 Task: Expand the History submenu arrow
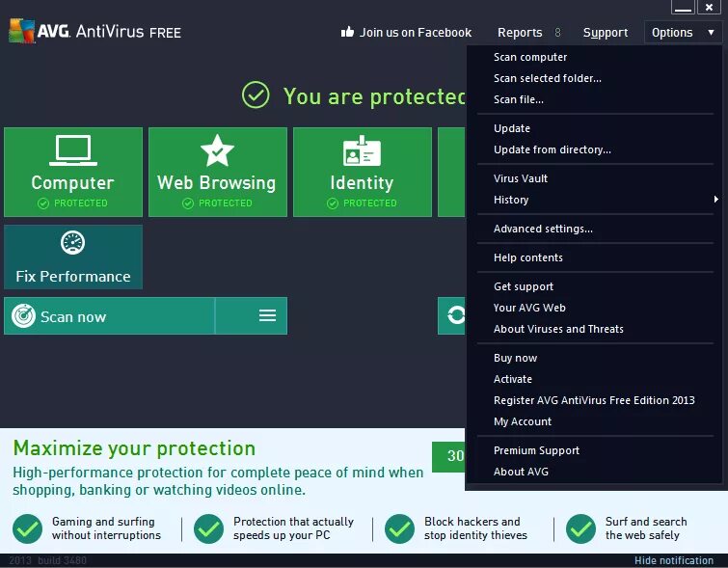715,200
